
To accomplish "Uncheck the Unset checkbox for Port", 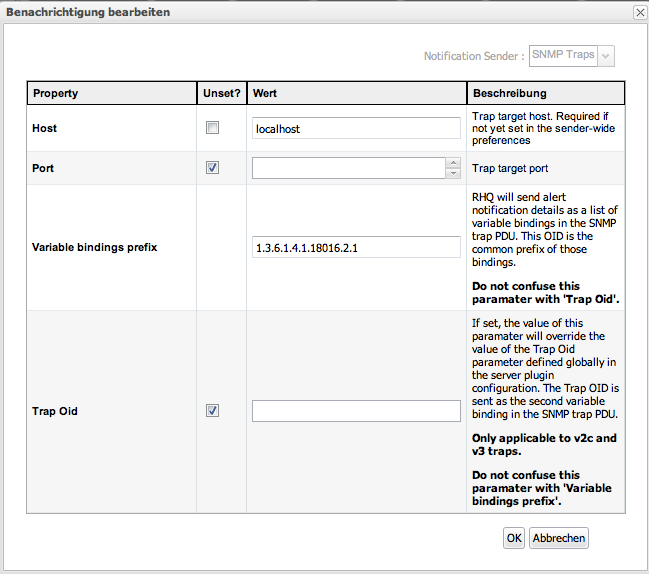I will [212, 168].
